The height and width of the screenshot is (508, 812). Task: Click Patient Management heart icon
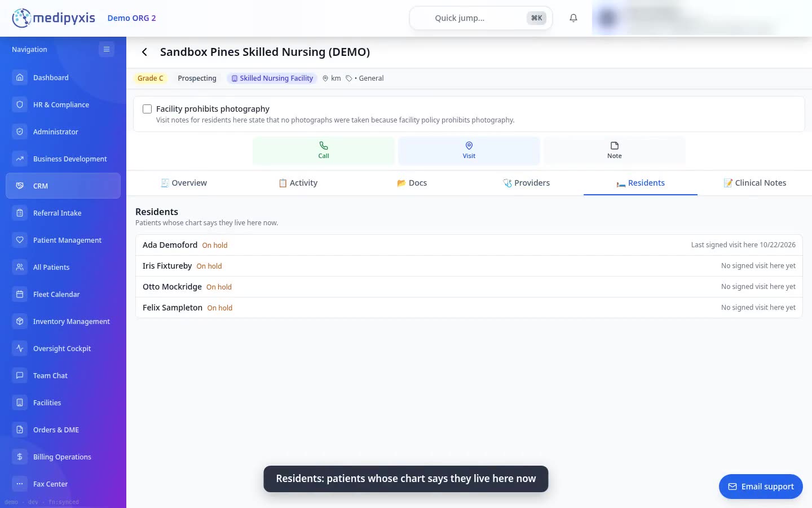point(20,240)
